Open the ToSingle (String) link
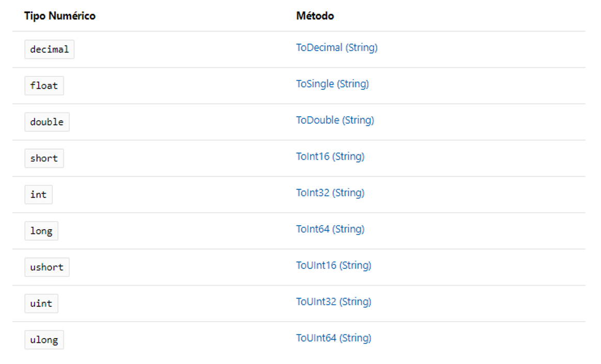Image resolution: width=601 pixels, height=364 pixels. point(332,84)
